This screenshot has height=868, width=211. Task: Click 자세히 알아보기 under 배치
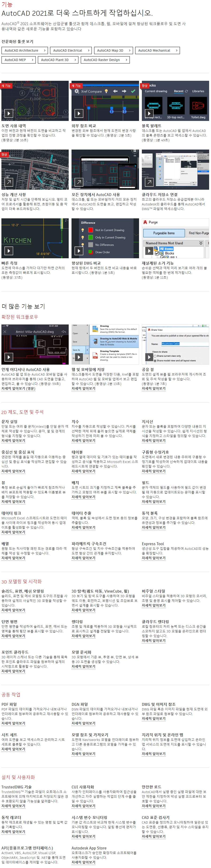(83, 497)
